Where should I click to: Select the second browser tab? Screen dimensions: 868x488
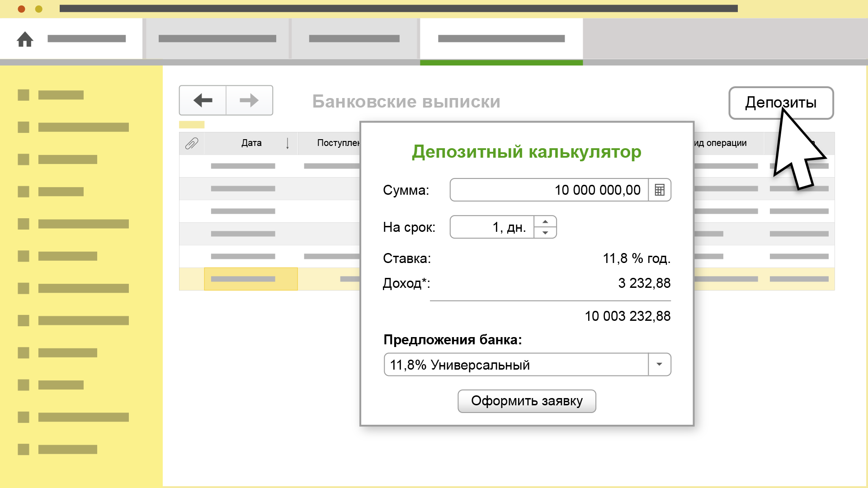point(218,38)
